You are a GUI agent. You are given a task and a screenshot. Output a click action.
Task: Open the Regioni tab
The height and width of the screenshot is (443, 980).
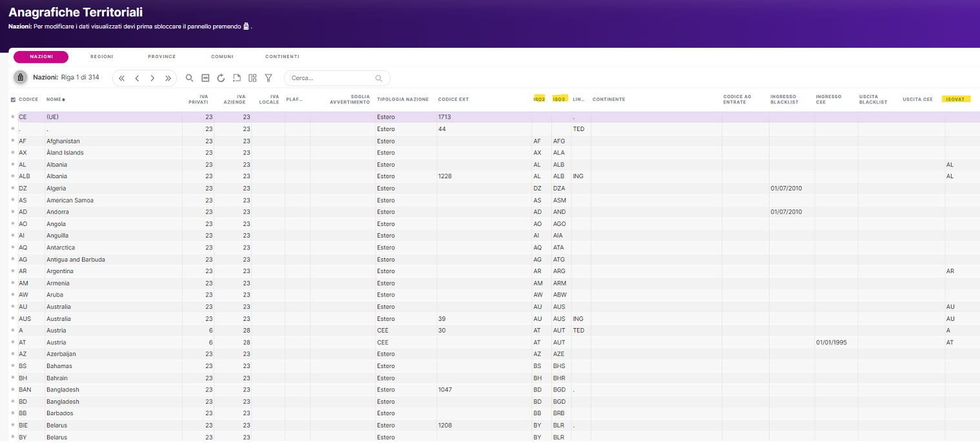click(102, 57)
